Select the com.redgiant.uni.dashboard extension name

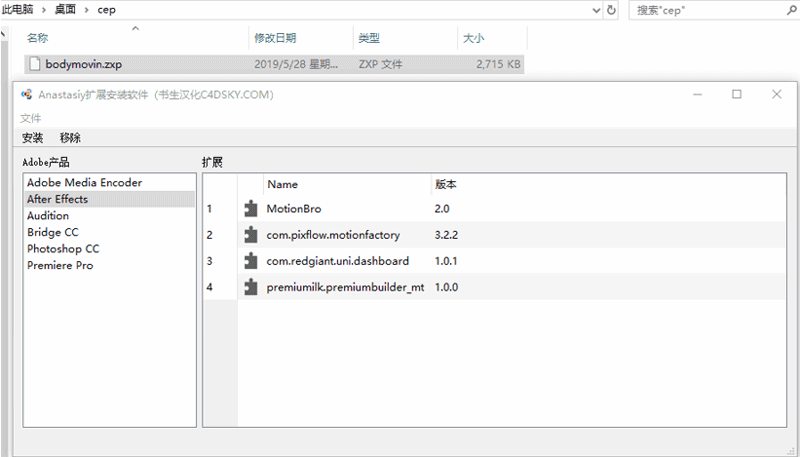click(x=338, y=261)
